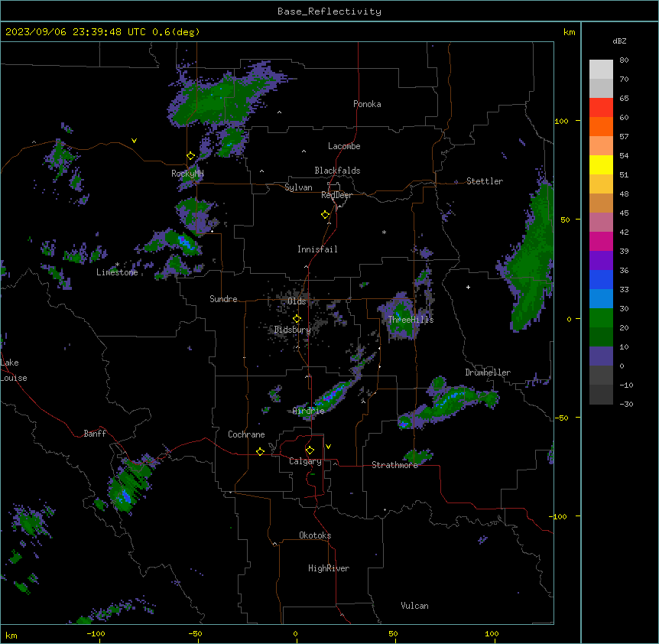Click the yellow marker between Olds and Didsbury
Image resolution: width=659 pixels, height=644 pixels.
coord(297,319)
